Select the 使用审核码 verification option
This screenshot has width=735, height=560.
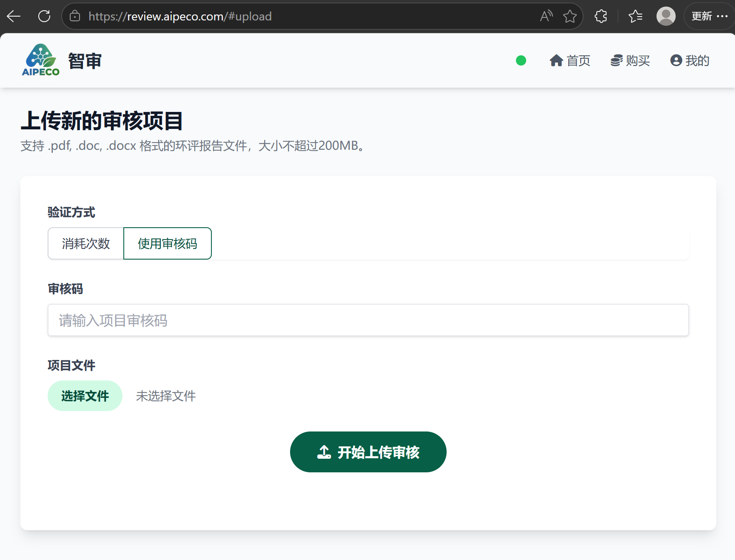pyautogui.click(x=168, y=243)
